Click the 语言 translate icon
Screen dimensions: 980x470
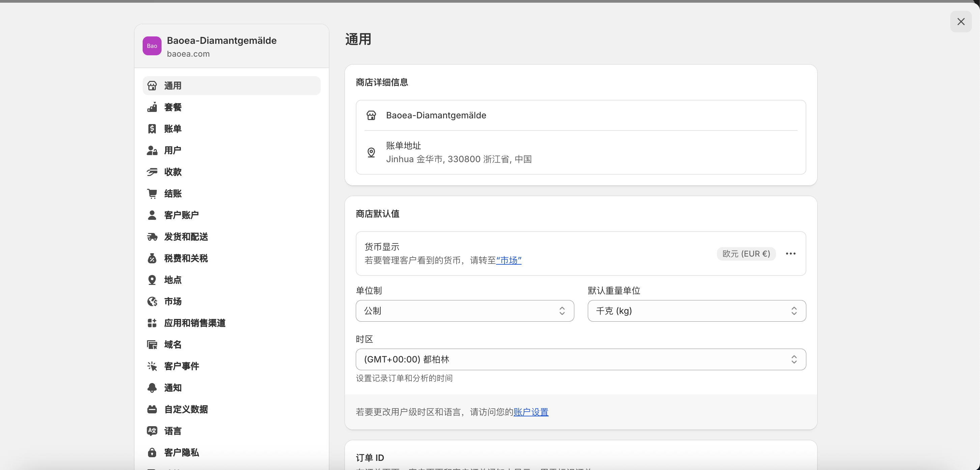pyautogui.click(x=152, y=431)
